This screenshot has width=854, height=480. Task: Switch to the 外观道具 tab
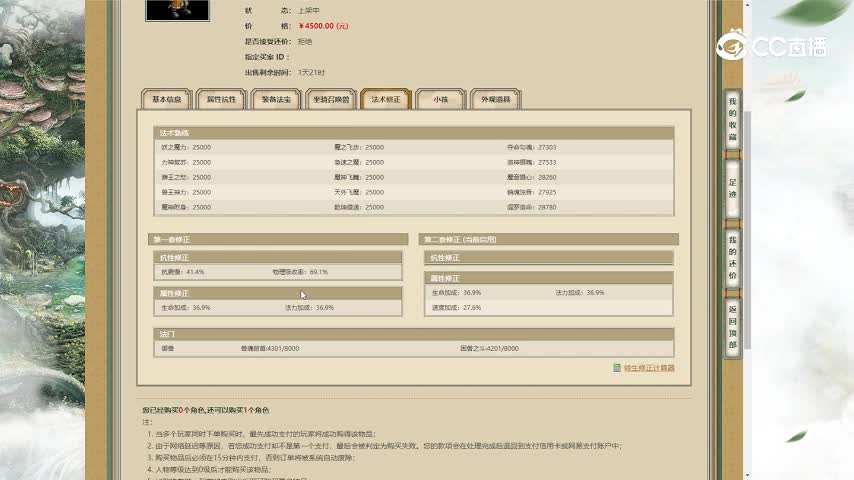click(496, 99)
